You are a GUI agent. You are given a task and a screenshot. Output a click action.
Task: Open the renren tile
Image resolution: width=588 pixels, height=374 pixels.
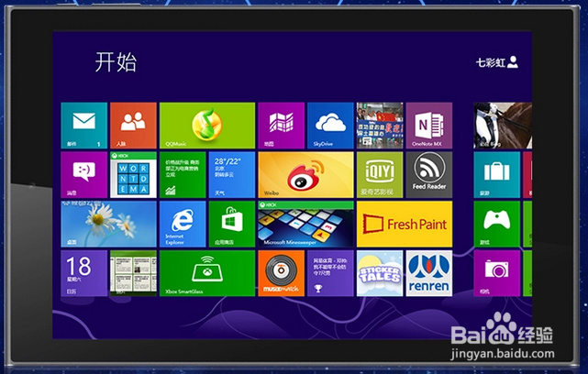(429, 273)
